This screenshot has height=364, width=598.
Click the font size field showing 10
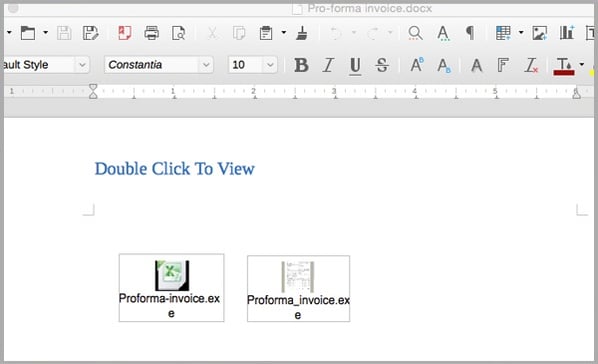point(245,65)
